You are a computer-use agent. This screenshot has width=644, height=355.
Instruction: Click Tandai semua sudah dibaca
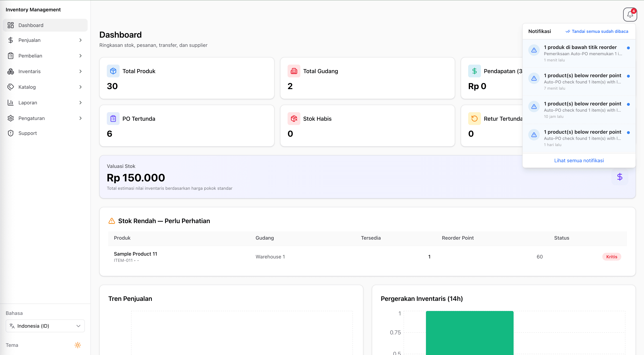coord(597,31)
